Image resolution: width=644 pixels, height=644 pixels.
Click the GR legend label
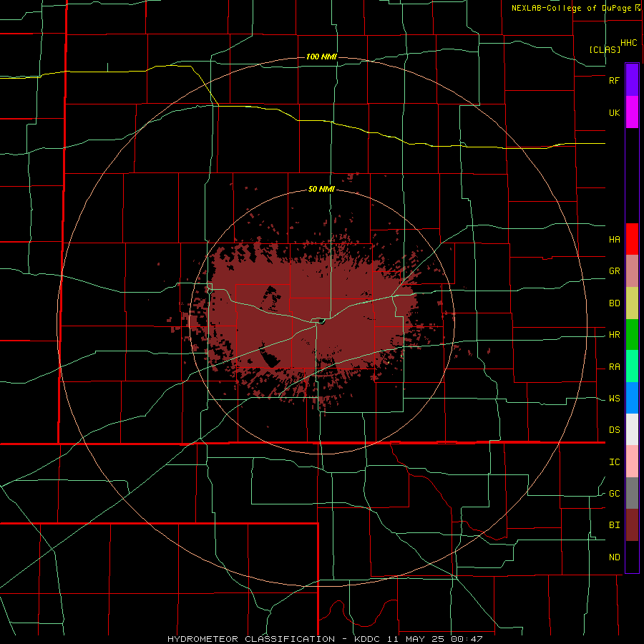(614, 271)
